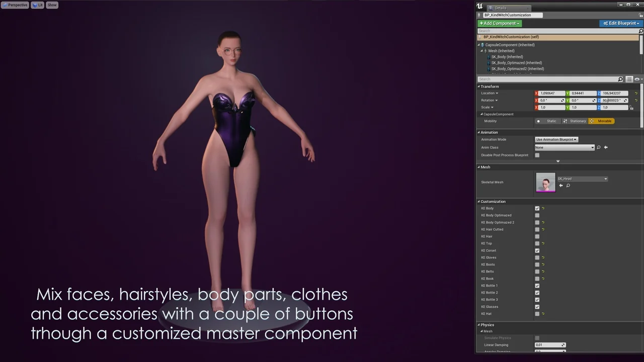The width and height of the screenshot is (644, 362).
Task: Toggle the KE Glasses checkbox off
Action: pyautogui.click(x=537, y=307)
